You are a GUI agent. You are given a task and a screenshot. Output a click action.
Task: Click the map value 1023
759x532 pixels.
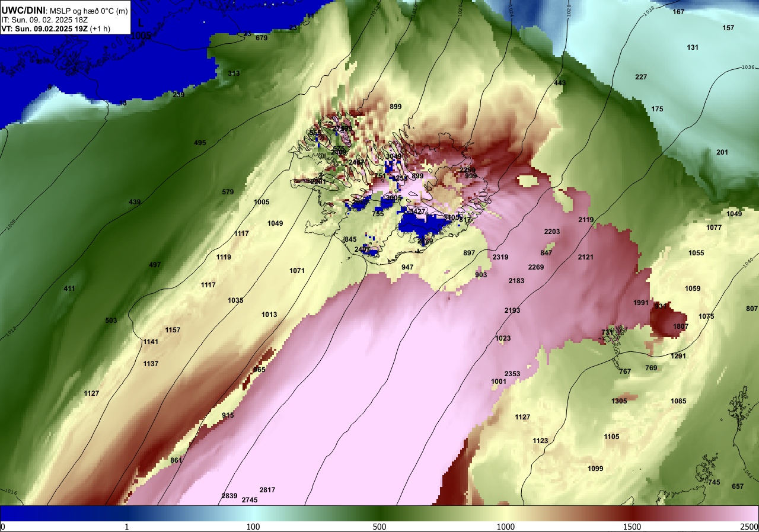point(503,338)
